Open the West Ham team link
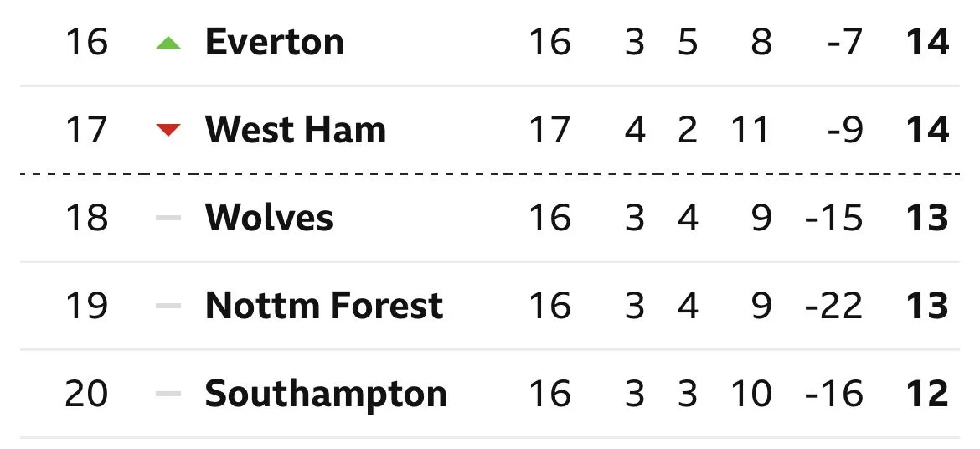 pos(295,130)
